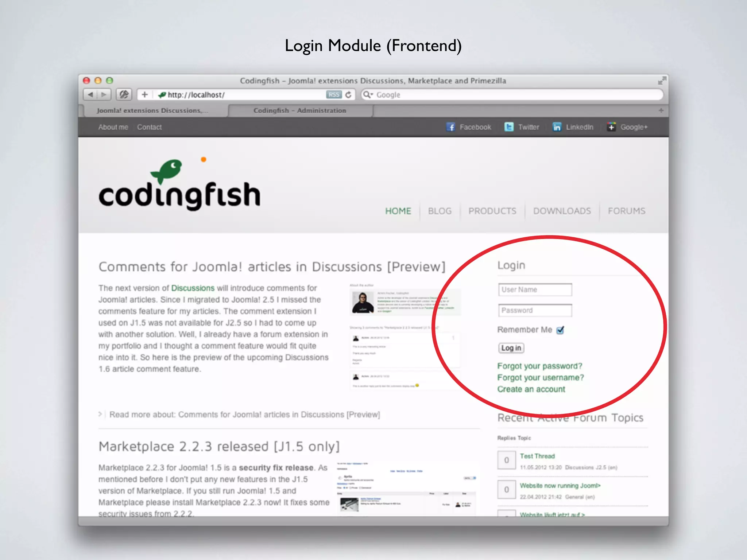Toggle the Remember Me checkbox
Viewport: 747px width, 560px height.
[560, 330]
